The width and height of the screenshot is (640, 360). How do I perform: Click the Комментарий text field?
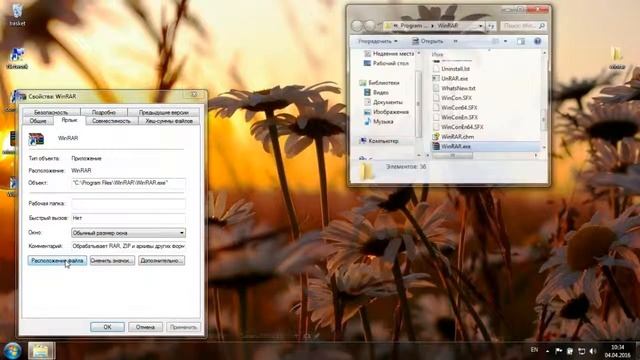128,246
